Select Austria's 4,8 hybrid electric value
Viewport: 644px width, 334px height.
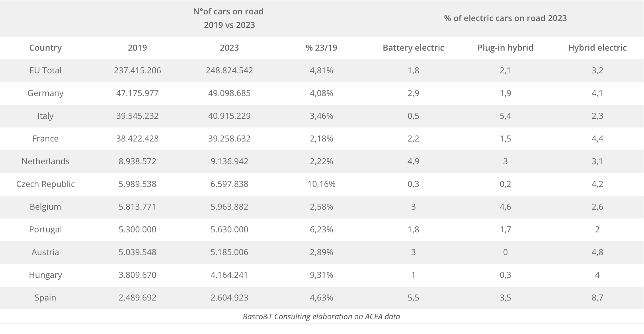[x=597, y=252]
